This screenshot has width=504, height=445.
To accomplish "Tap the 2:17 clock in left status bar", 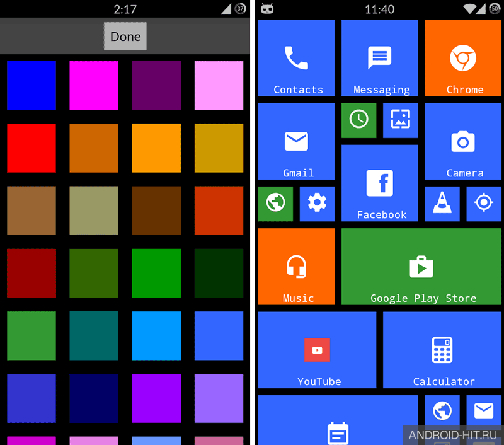I will 125,9.
